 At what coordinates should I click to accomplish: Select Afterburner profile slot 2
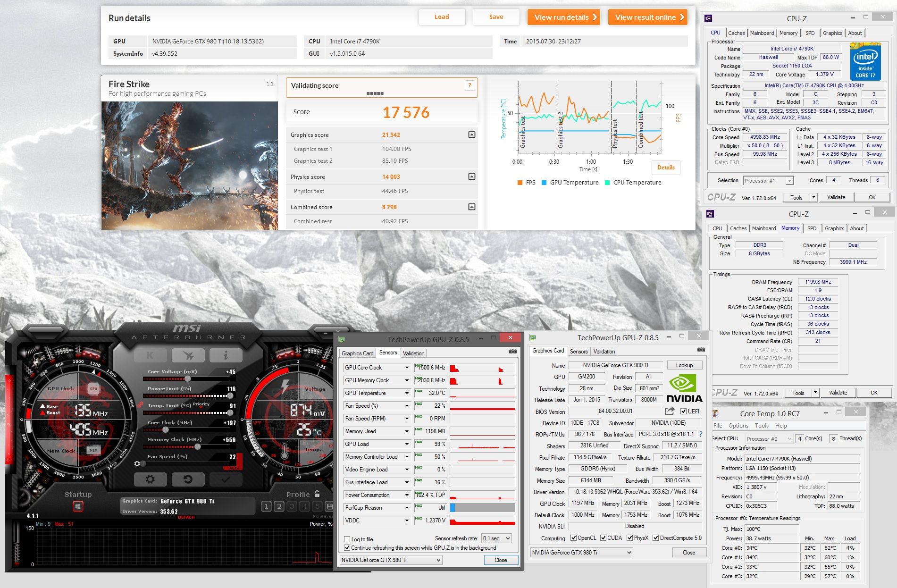(279, 506)
